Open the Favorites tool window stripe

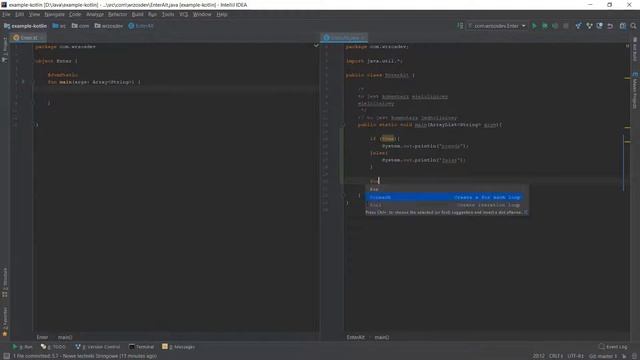pos(4,322)
